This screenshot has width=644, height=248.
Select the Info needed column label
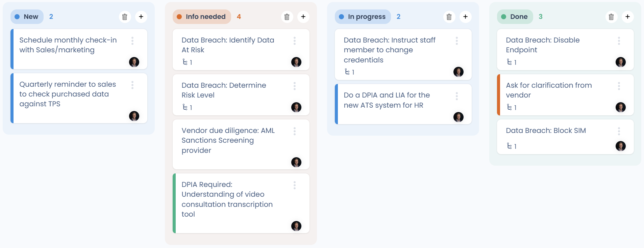202,17
